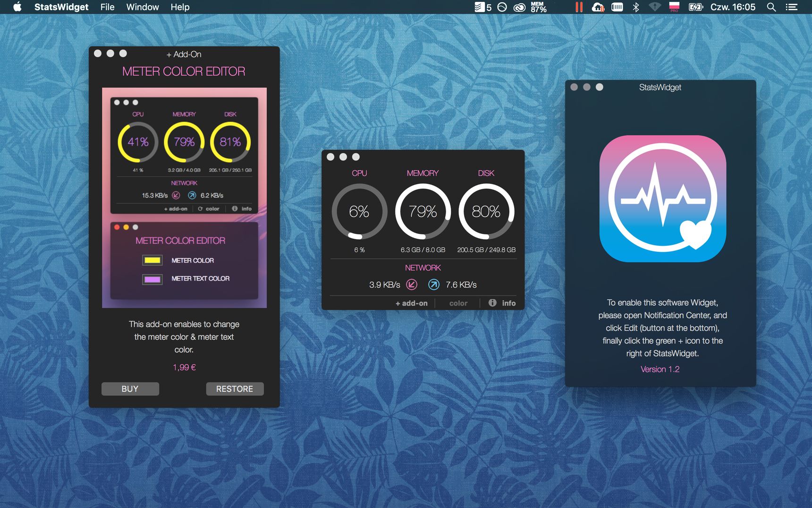Click the 7.6 KB/s upload rate
Viewport: 812px width, 508px height.
pos(461,284)
